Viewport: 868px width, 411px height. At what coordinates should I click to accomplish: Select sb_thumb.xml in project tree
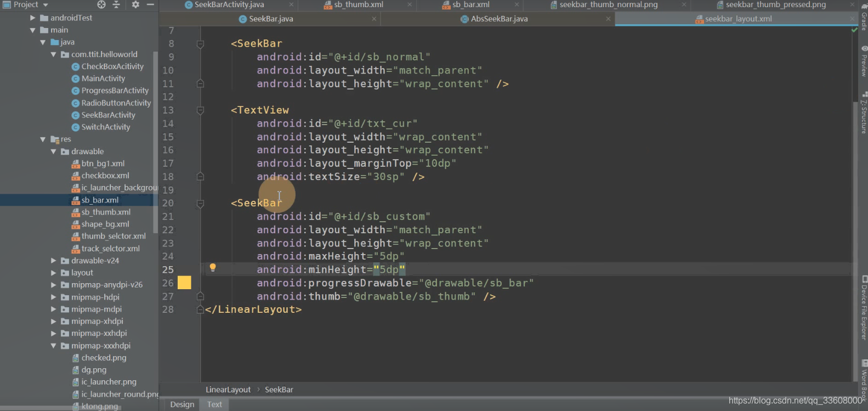coord(106,212)
